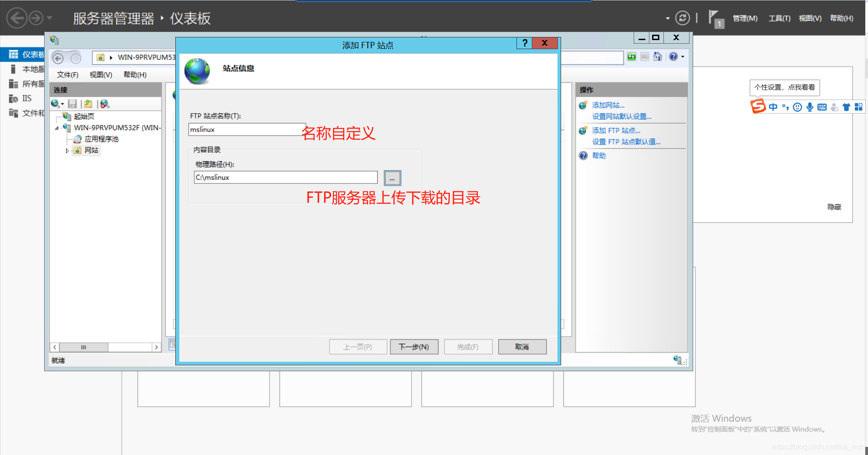Open the Sogou emoji panel icon
Screen dimensions: 868x455
(x=797, y=107)
